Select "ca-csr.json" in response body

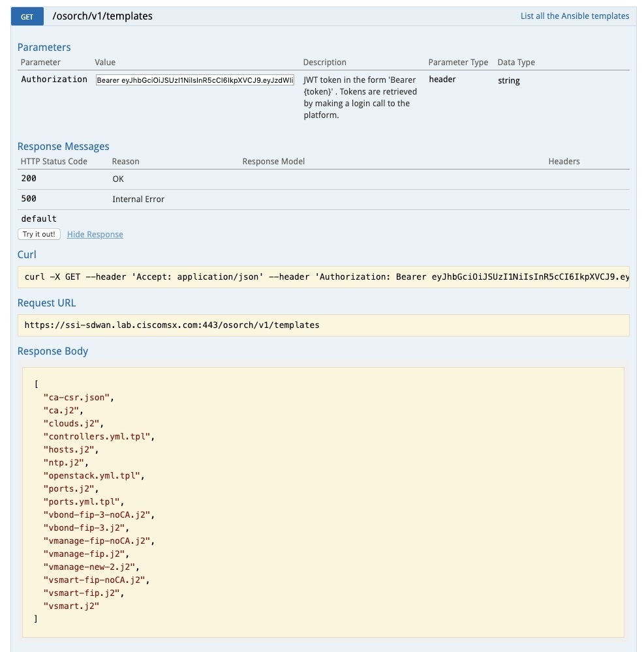(76, 398)
